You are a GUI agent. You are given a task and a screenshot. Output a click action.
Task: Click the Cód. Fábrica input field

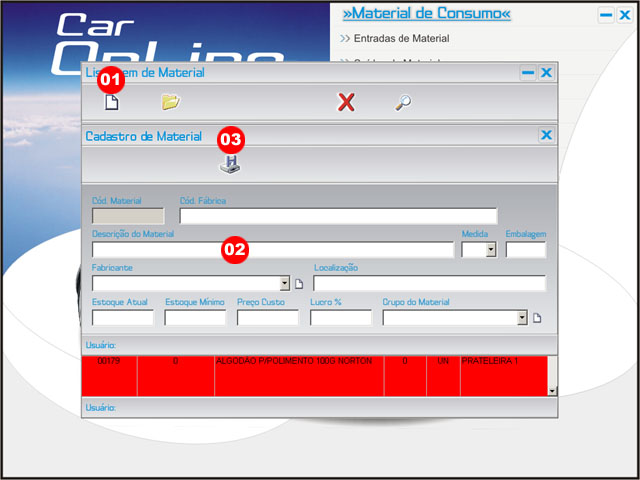[338, 216]
